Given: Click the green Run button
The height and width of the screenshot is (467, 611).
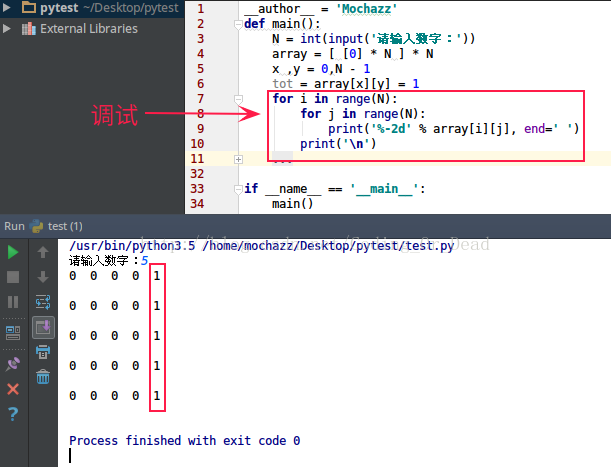Looking at the screenshot, I should point(13,252).
